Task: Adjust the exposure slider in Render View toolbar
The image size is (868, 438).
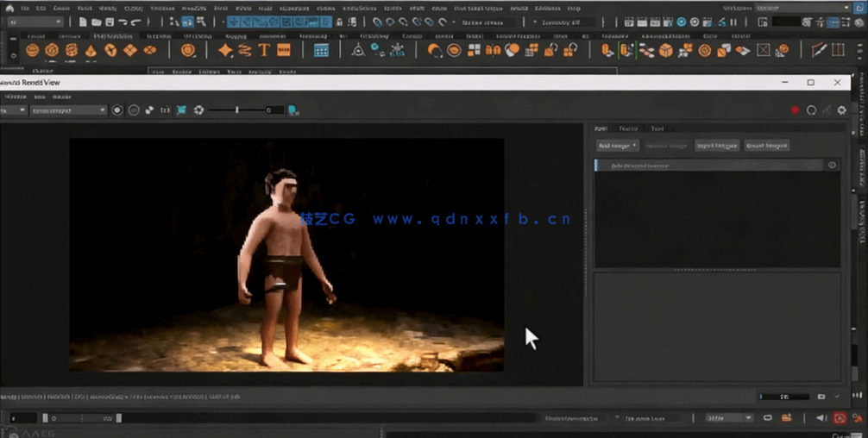Action: click(x=237, y=110)
